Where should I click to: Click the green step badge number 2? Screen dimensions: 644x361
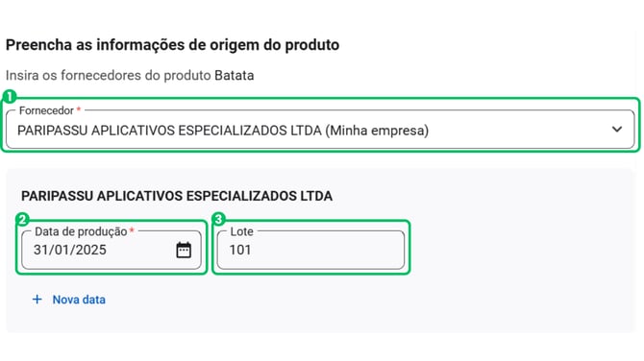[x=23, y=219]
